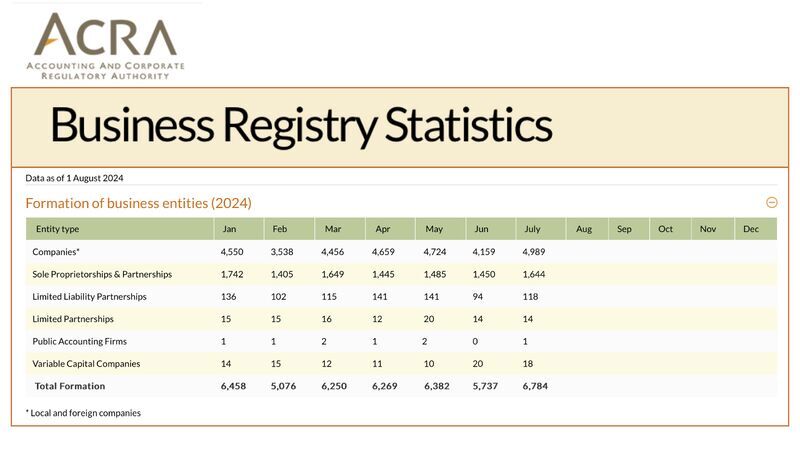Click the Business Registry Statistics title banner
800x450 pixels.
[300, 126]
